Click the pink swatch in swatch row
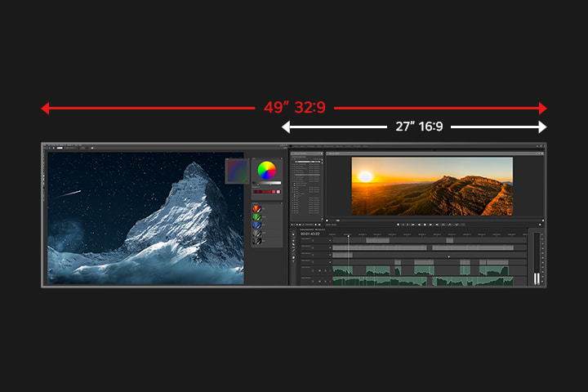This screenshot has height=392, width=588. (x=278, y=191)
